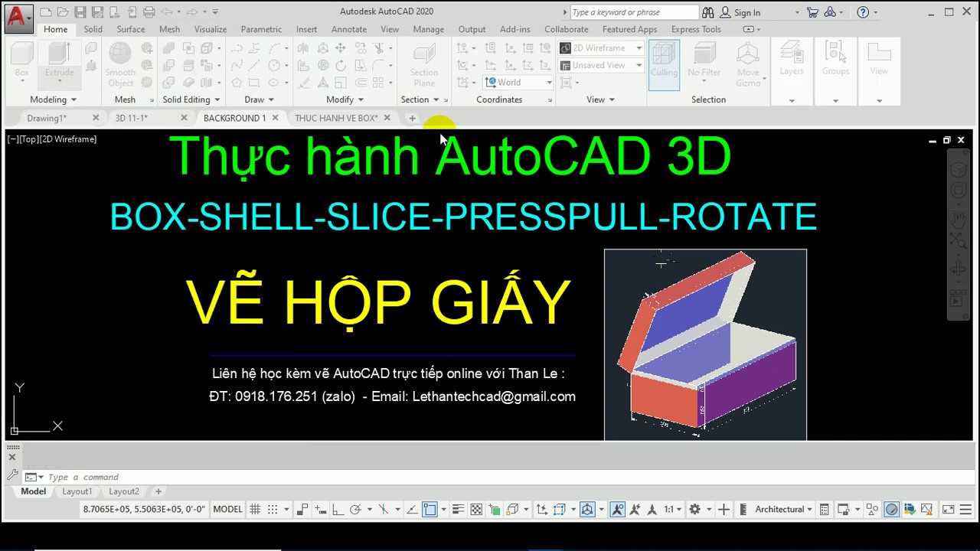Click the Clean Screen icon in status bar
Image resolution: width=980 pixels, height=551 pixels.
point(948,510)
